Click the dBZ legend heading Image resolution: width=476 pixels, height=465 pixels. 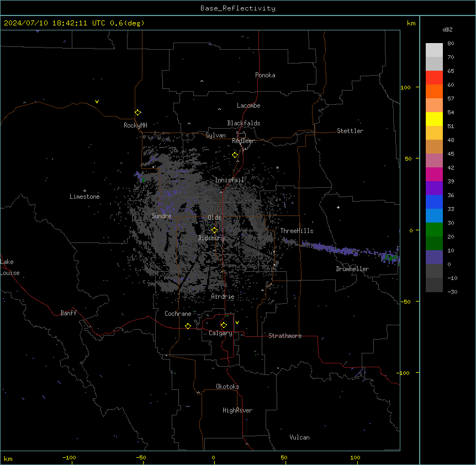point(447,30)
